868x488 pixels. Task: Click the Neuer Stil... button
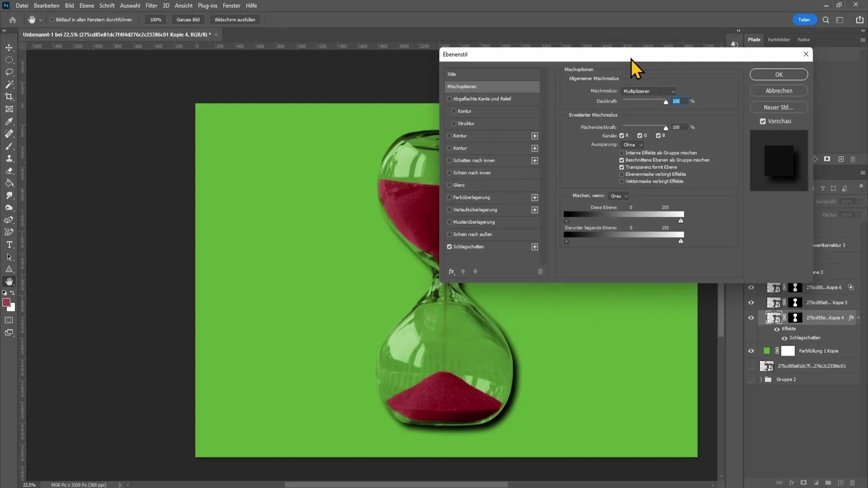tap(778, 108)
